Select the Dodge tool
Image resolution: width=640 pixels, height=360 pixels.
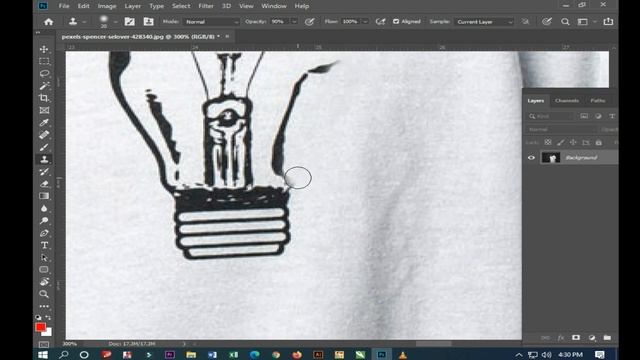tap(44, 220)
